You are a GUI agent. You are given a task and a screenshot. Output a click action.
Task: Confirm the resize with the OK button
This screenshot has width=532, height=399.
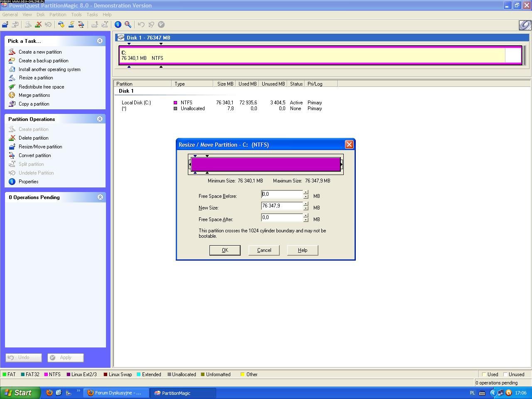point(225,250)
